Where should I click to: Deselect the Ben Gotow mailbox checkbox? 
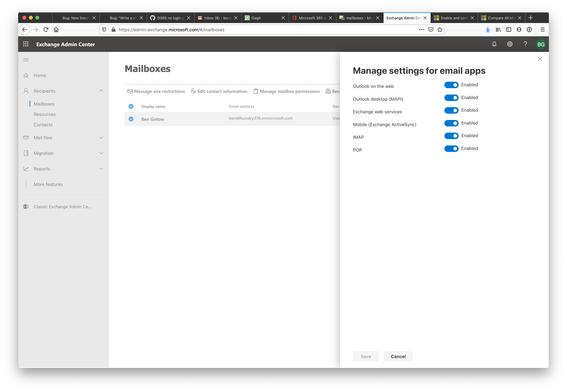[131, 119]
